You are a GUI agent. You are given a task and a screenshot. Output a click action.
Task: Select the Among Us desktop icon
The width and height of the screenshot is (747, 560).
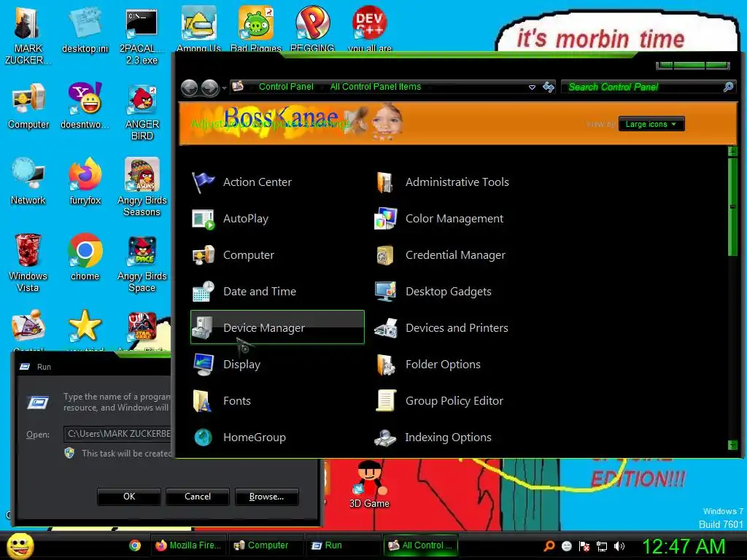(x=198, y=28)
